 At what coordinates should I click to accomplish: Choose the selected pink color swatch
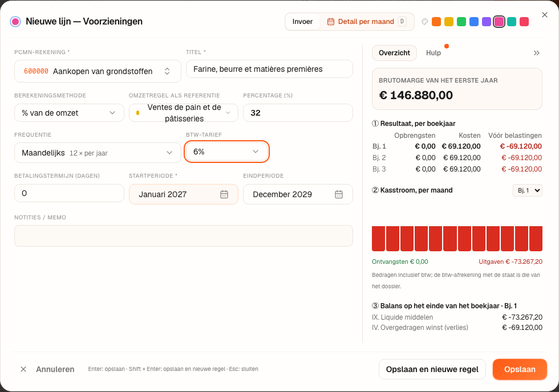click(x=499, y=22)
